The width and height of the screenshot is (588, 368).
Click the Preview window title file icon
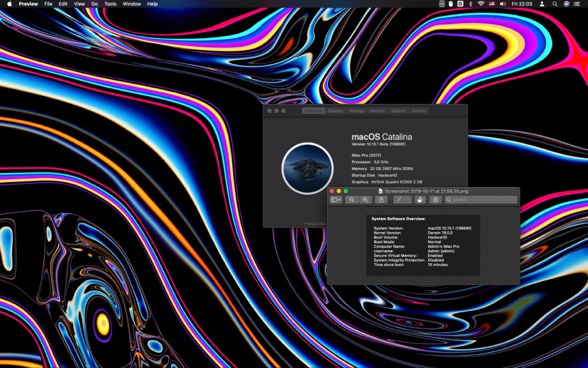380,191
